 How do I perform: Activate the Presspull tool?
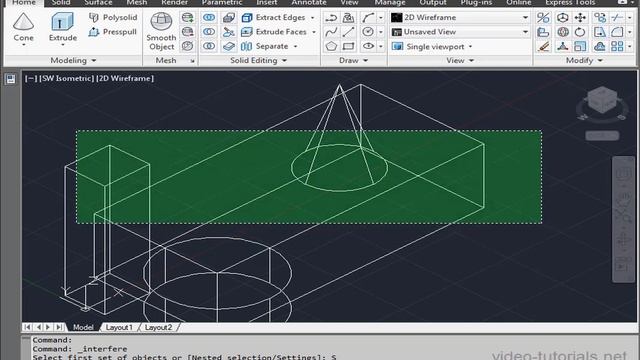112,32
